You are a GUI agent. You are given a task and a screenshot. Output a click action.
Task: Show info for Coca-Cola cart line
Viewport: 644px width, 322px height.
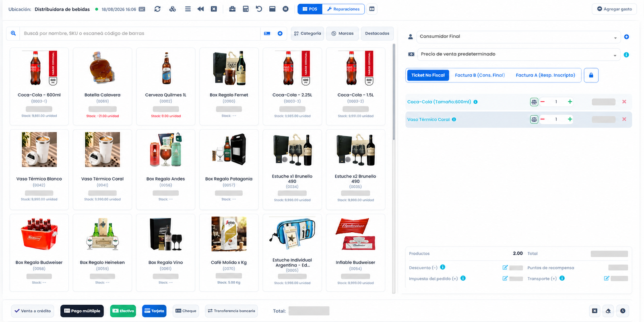tap(475, 102)
